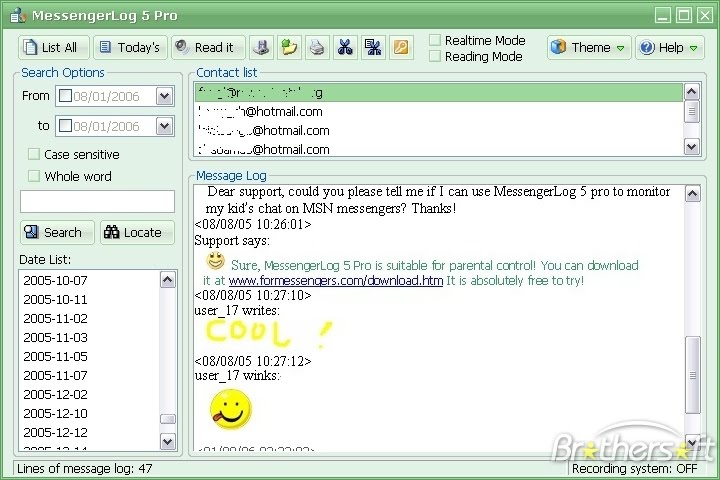Screen dimensions: 720x480
Task: Click the Read it button
Action: point(208,47)
